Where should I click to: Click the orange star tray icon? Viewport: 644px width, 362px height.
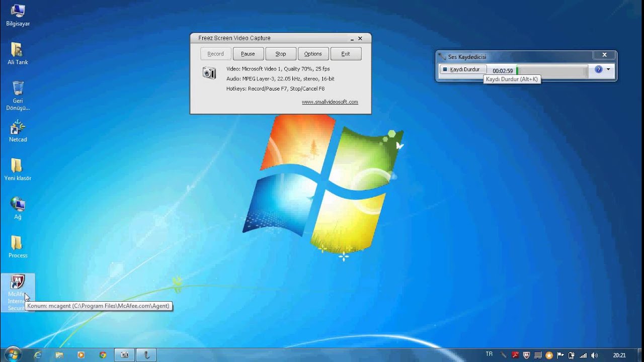click(549, 355)
